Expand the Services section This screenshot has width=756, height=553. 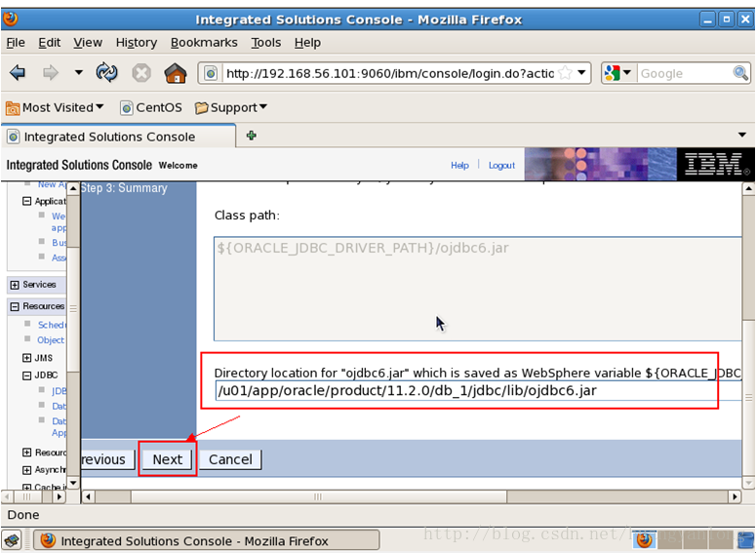[15, 285]
